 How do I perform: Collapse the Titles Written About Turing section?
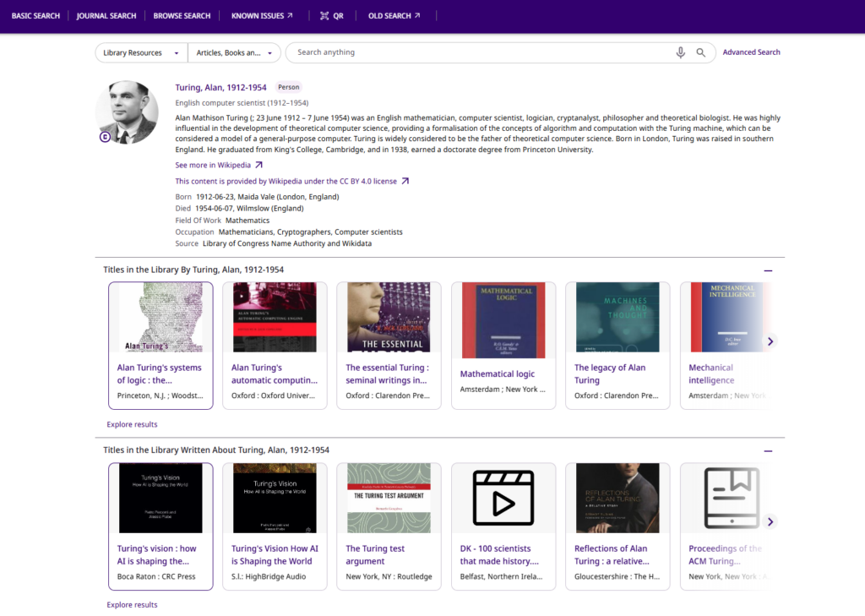click(x=768, y=451)
